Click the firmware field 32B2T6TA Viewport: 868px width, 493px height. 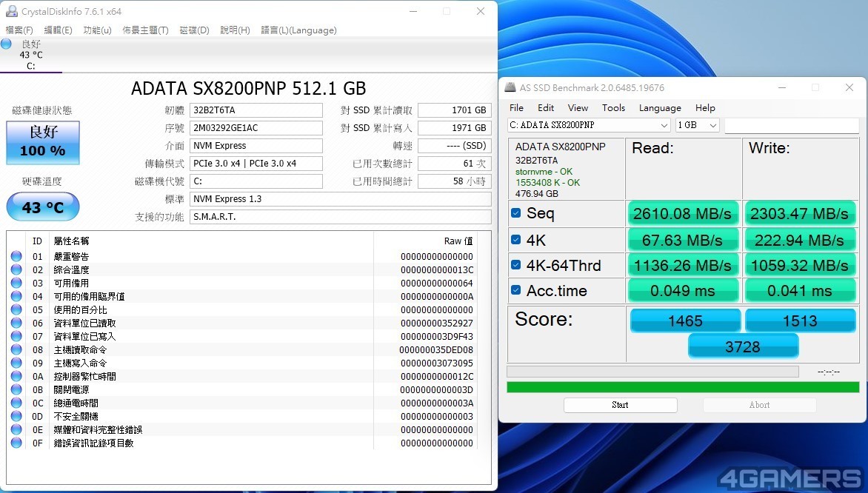pyautogui.click(x=256, y=110)
